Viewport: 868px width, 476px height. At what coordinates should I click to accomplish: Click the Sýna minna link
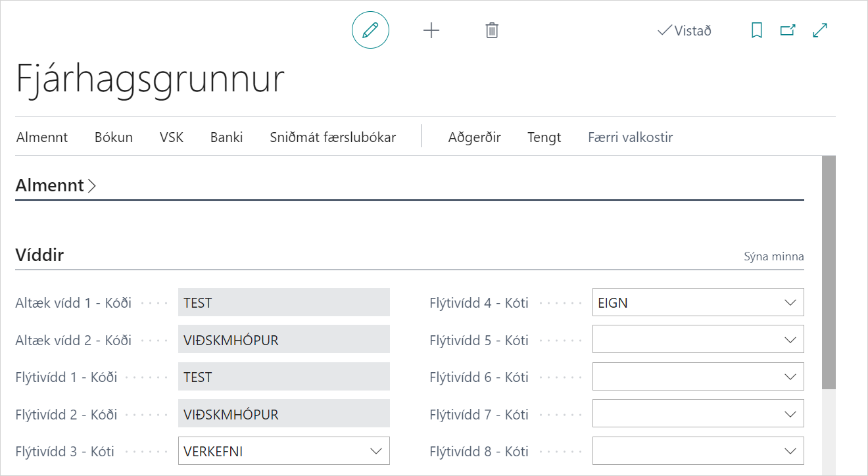773,256
